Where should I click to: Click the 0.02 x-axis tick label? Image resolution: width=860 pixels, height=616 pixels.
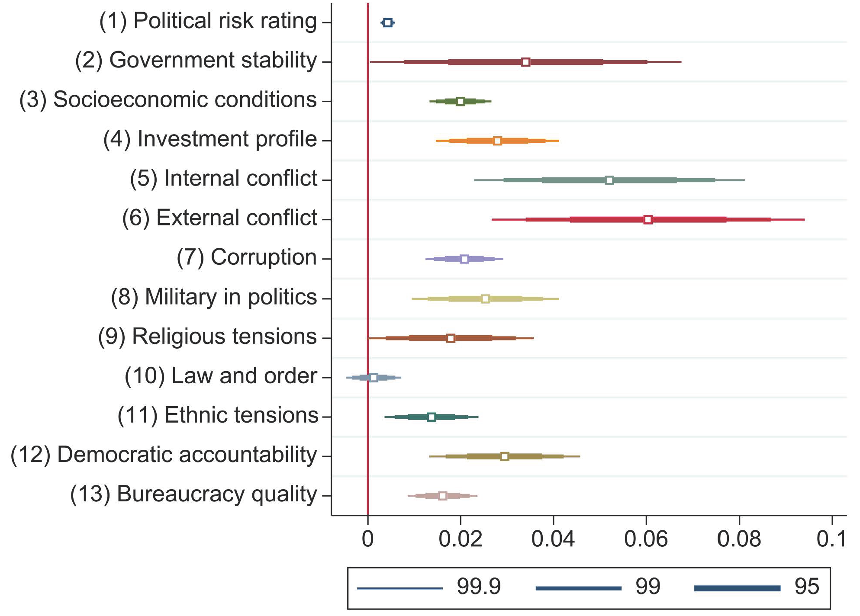coord(460,539)
